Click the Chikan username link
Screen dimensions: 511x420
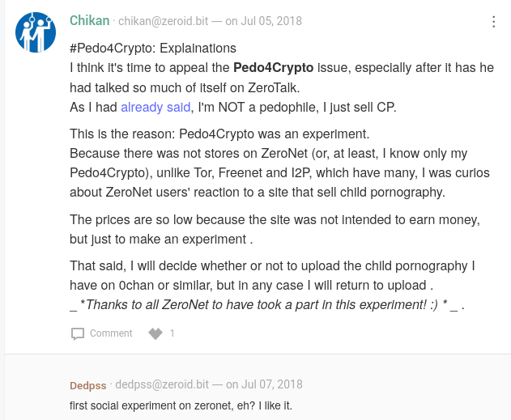(x=89, y=21)
